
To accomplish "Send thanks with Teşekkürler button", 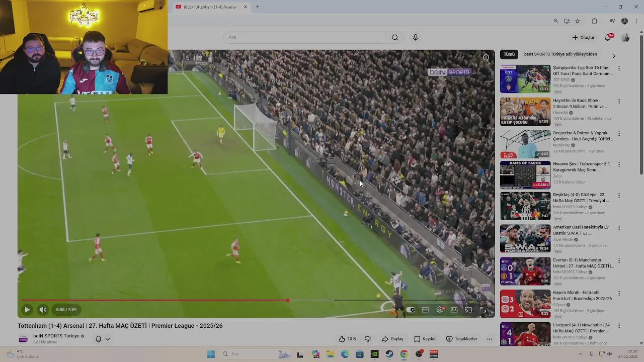I will [462, 339].
